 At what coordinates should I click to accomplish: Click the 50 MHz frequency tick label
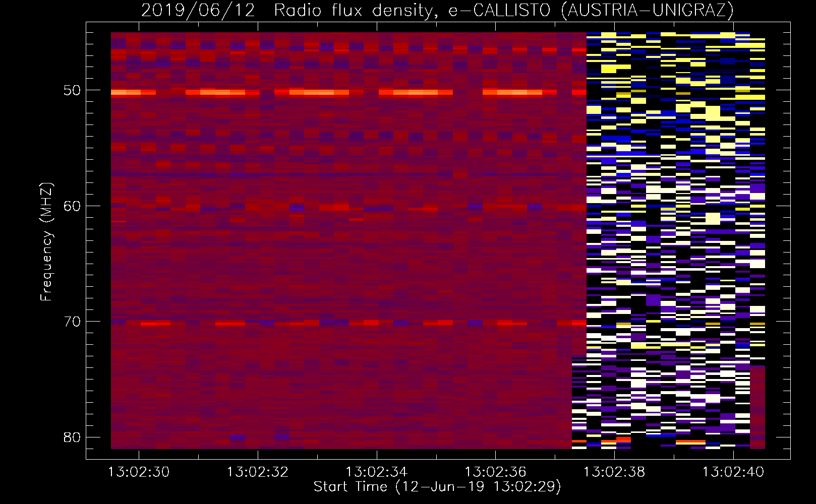pyautogui.click(x=72, y=91)
